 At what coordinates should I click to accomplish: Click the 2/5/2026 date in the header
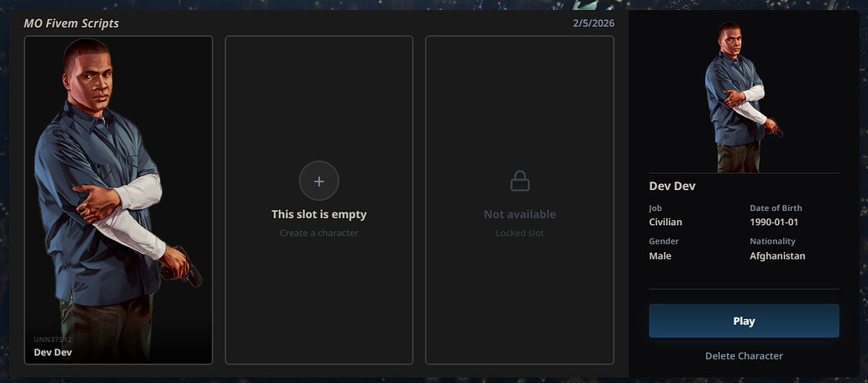click(593, 24)
